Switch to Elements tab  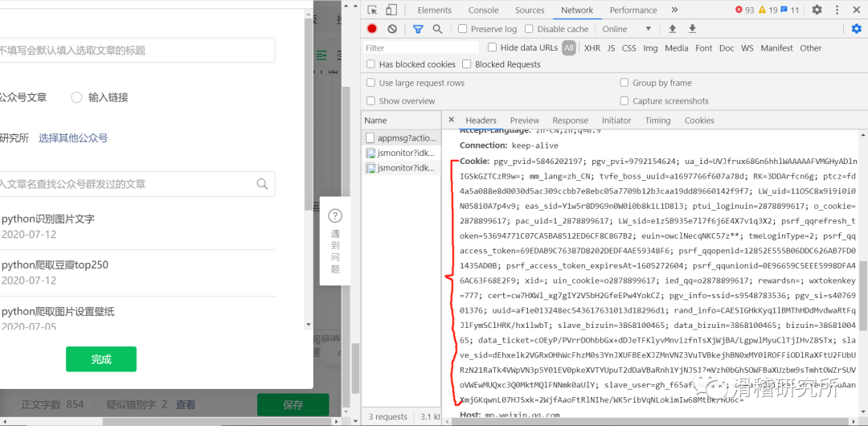pos(435,10)
